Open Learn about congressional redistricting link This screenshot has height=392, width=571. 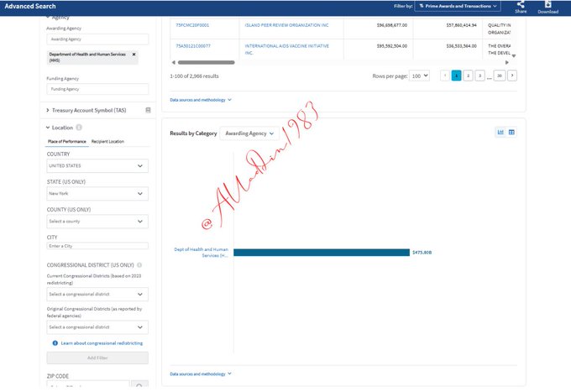pos(102,343)
